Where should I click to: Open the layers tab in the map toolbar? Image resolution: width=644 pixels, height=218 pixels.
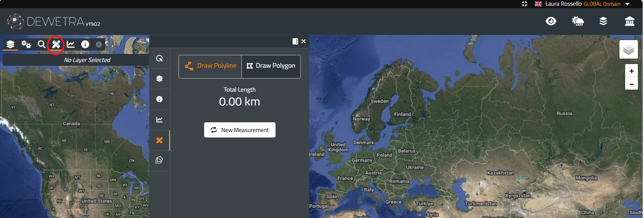[x=10, y=44]
